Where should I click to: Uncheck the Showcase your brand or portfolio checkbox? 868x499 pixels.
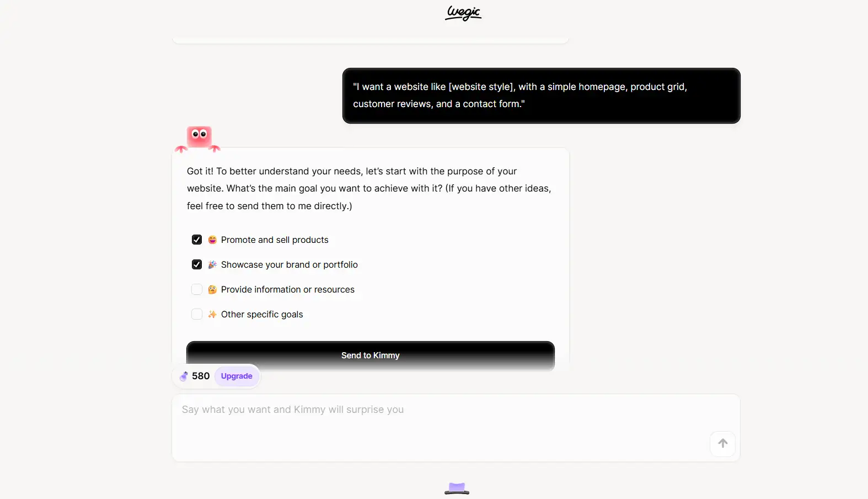coord(197,264)
